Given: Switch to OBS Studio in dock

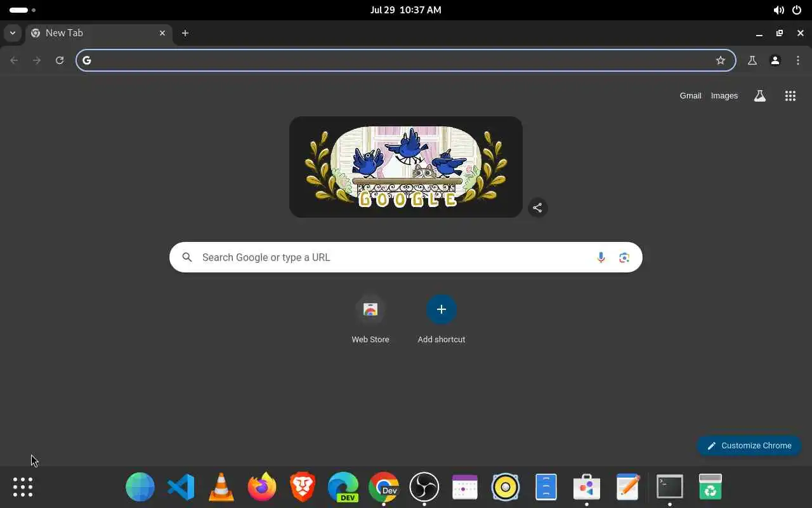Looking at the screenshot, I should [x=424, y=487].
